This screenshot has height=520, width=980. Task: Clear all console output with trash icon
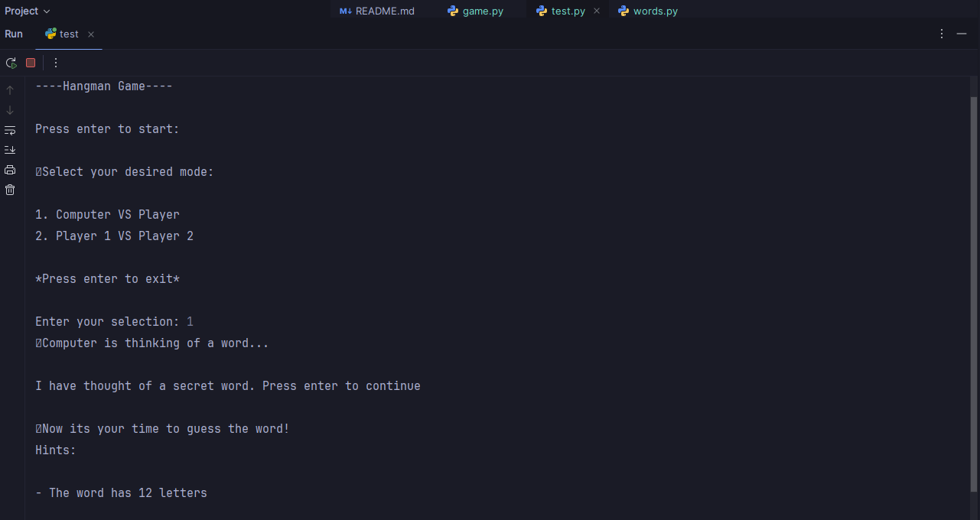tap(10, 190)
